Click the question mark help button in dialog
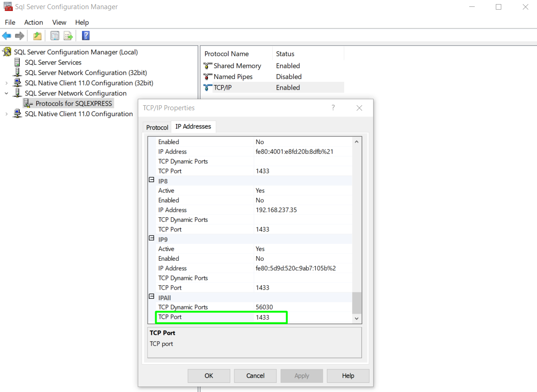Image resolution: width=537 pixels, height=392 pixels. pos(333,108)
